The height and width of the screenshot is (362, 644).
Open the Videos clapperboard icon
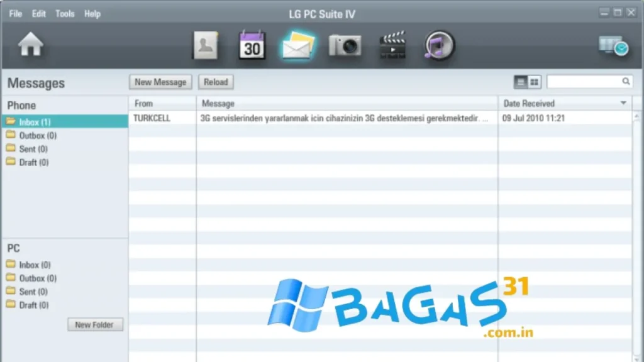(x=392, y=46)
